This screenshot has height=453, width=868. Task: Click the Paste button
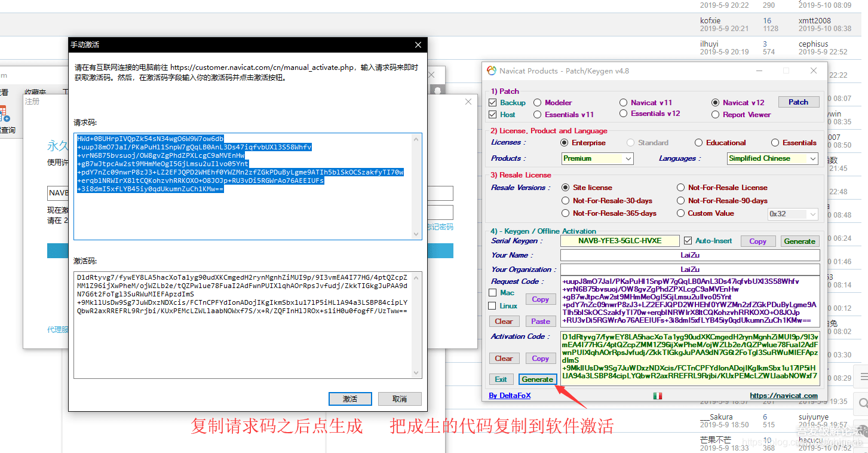pyautogui.click(x=540, y=321)
